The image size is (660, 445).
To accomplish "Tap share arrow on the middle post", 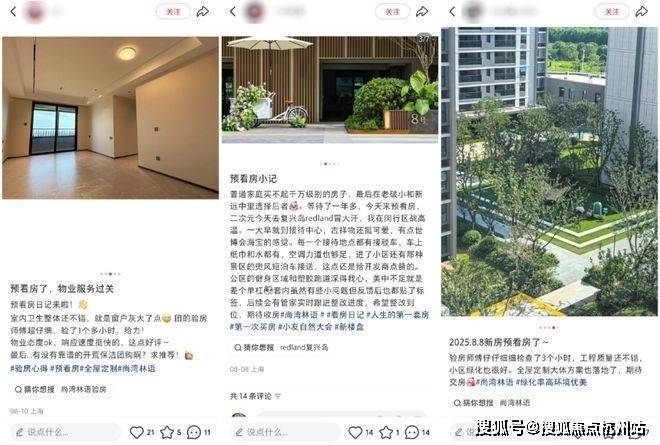I will click(x=422, y=12).
